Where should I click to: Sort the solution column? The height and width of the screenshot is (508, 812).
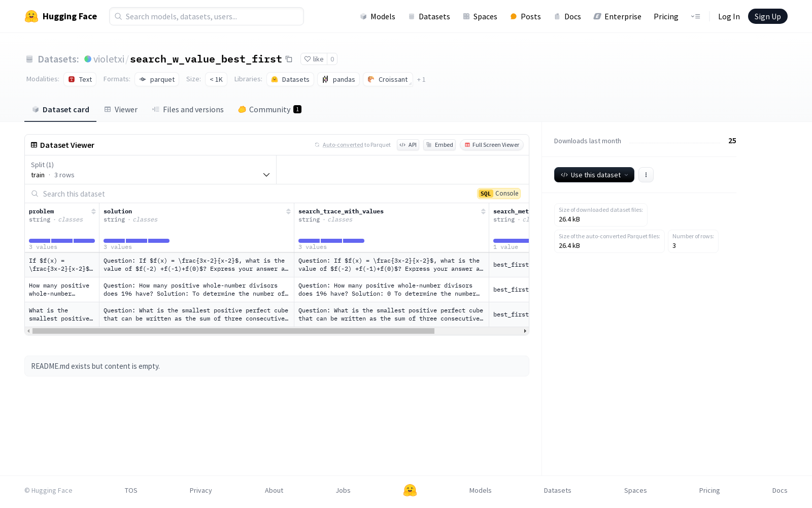tap(288, 211)
